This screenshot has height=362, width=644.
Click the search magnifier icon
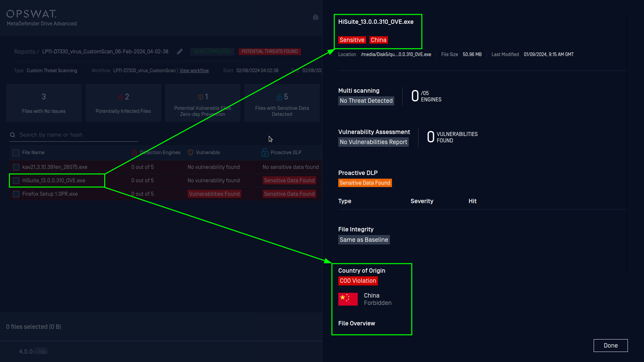tap(13, 135)
